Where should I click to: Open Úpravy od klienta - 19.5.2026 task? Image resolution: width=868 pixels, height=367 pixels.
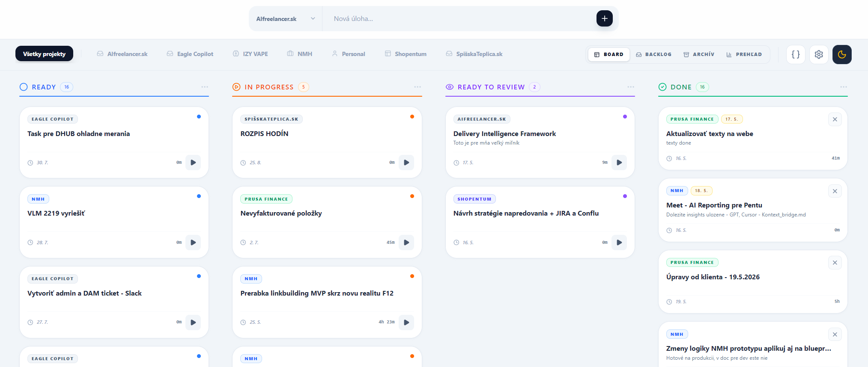[x=713, y=277]
